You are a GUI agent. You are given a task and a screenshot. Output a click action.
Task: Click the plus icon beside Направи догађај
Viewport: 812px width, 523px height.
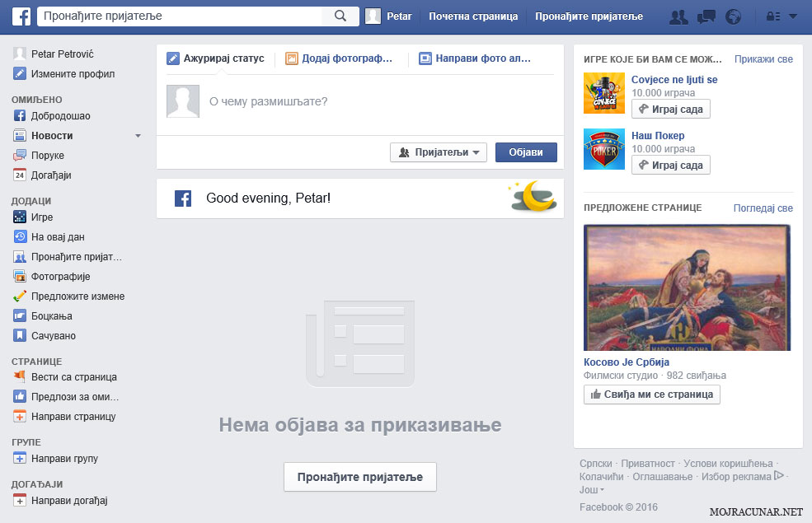(x=20, y=500)
